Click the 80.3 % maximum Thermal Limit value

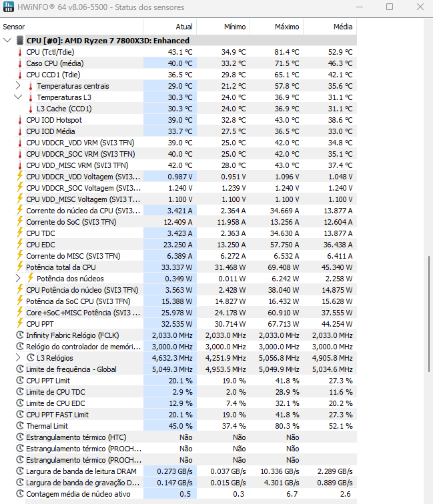pos(287,426)
